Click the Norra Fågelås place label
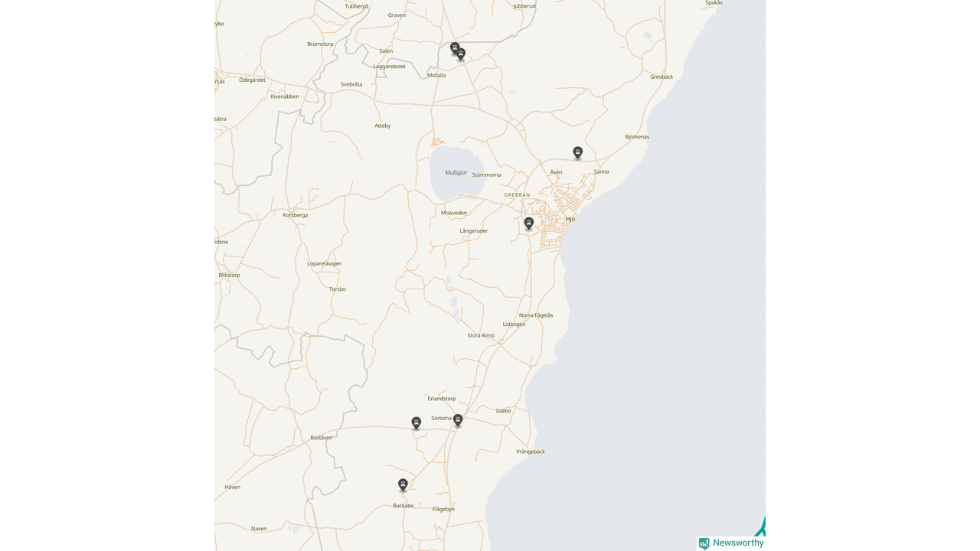 pos(536,315)
